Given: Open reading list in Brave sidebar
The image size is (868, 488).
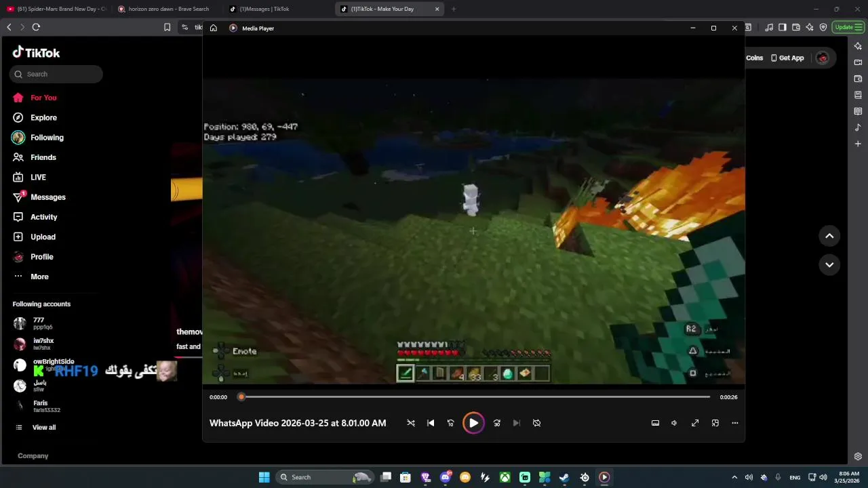Looking at the screenshot, I should (x=858, y=111).
